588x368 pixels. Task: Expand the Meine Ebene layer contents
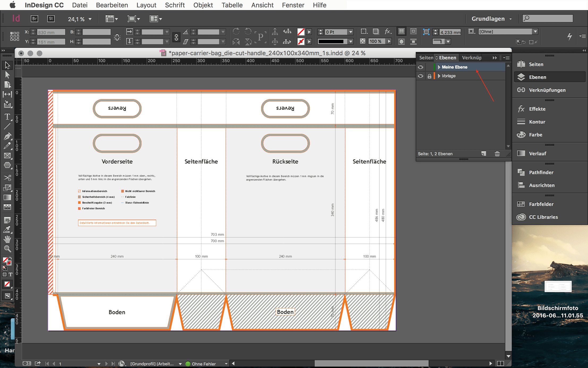pyautogui.click(x=439, y=67)
